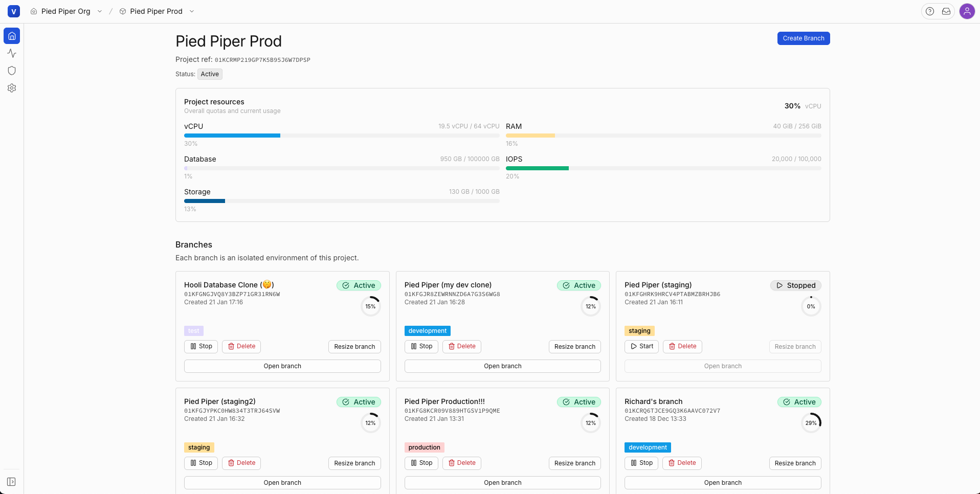
Task: Expand the Pied Piper Prod project dropdown
Action: [191, 11]
